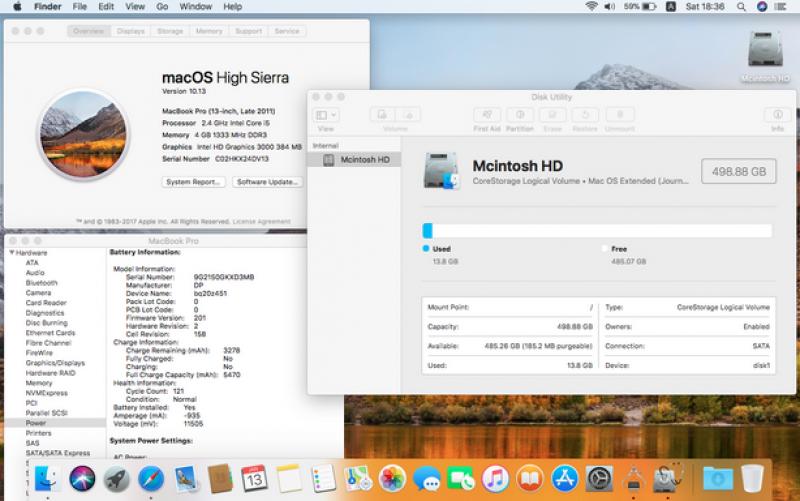This screenshot has width=800, height=501.
Task: Launch Siri from the Dock
Action: point(82,479)
